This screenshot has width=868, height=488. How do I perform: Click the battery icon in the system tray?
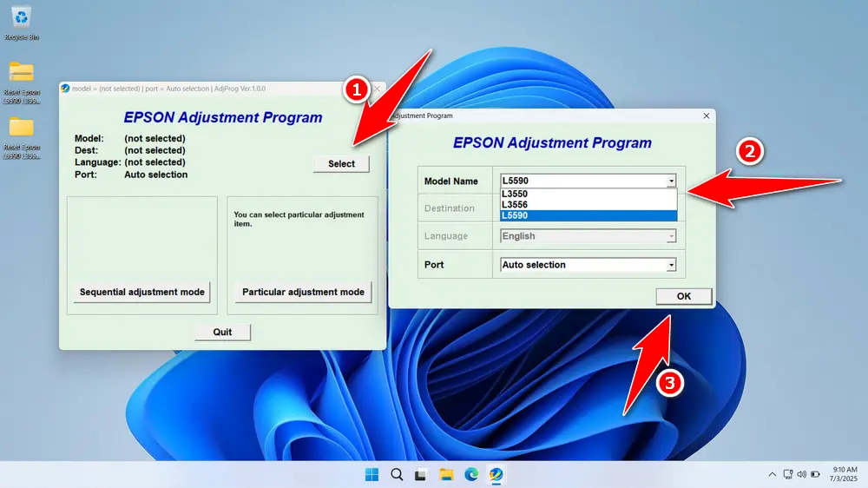click(815, 475)
